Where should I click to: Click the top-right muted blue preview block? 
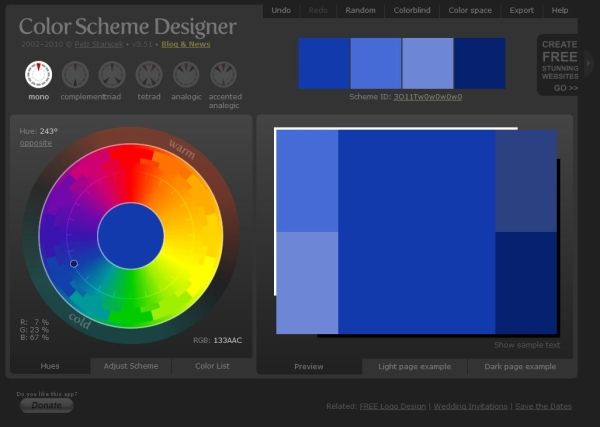526,181
